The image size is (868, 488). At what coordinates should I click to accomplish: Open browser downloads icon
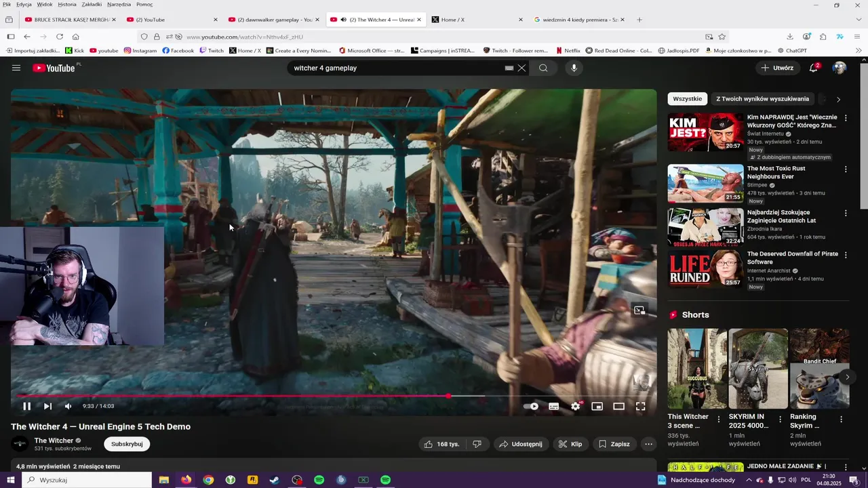(790, 37)
